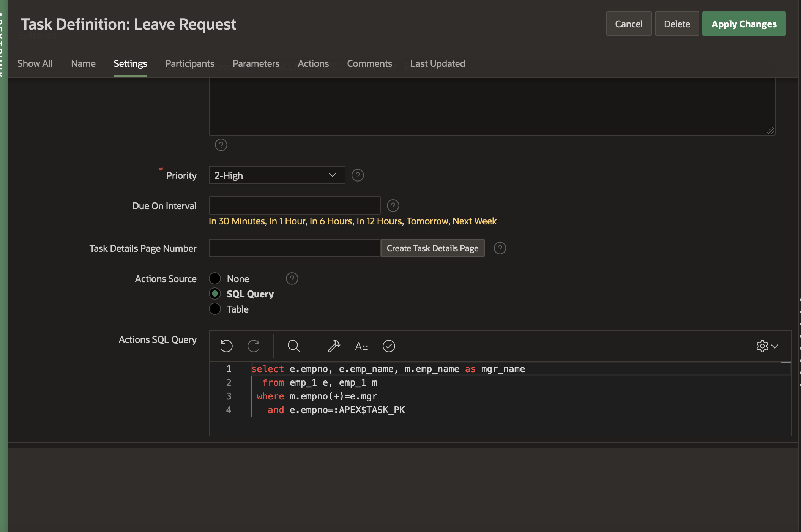Click the Apply Changes button
This screenshot has width=801, height=532.
[x=744, y=24]
